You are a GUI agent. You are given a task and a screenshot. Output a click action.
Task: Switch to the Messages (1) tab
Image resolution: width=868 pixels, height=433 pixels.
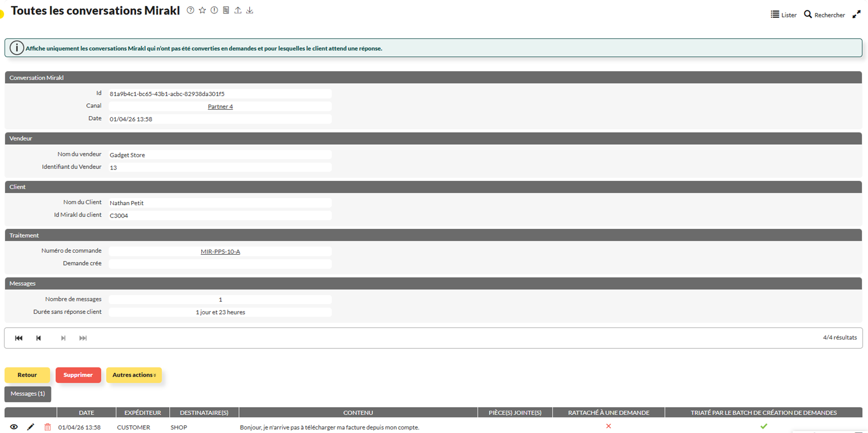point(28,394)
